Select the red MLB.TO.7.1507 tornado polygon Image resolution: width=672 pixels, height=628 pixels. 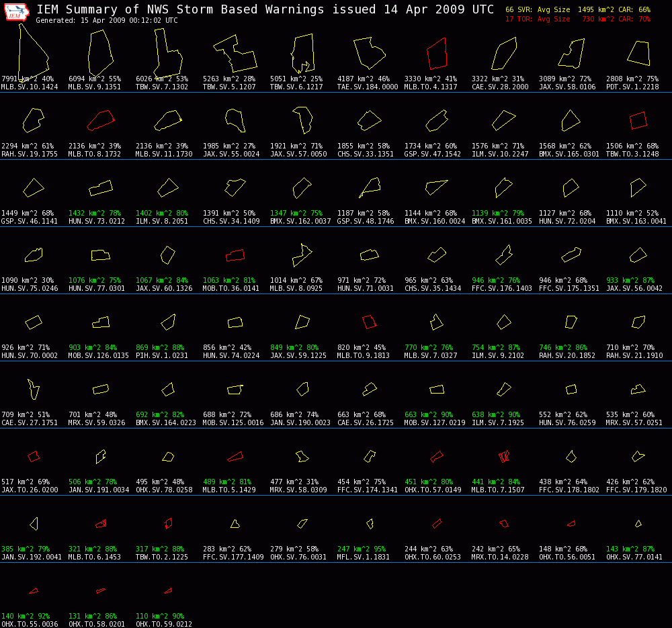pos(504,456)
